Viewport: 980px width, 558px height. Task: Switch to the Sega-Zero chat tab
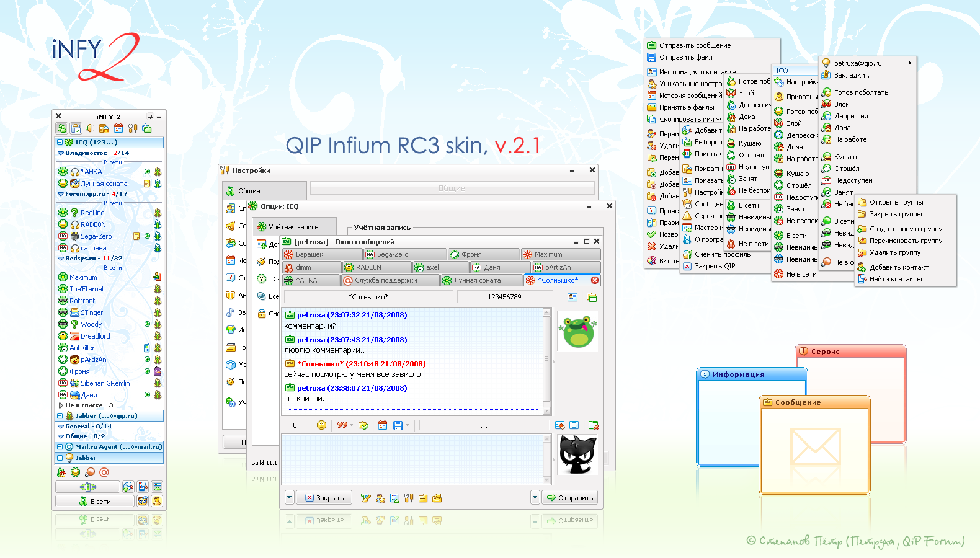(405, 254)
